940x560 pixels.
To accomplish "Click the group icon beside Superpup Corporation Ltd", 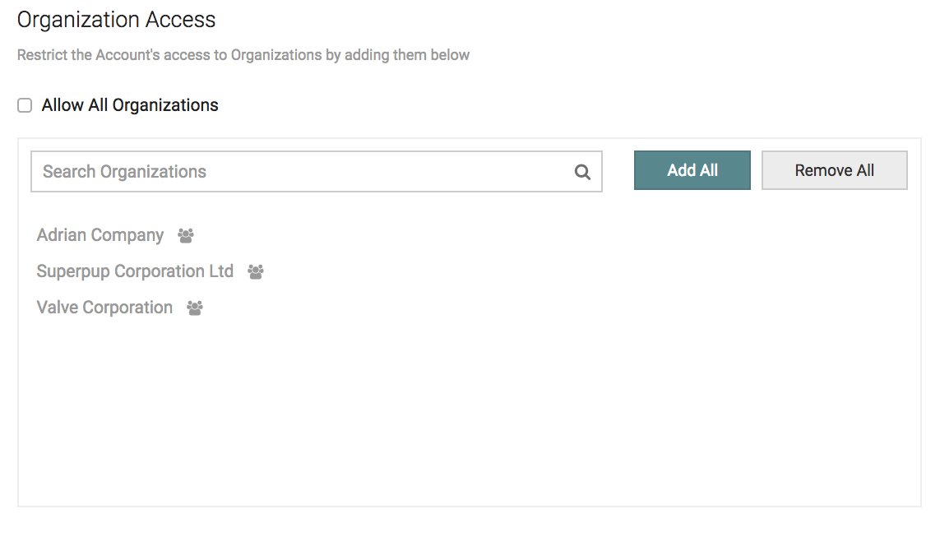I will tap(256, 272).
